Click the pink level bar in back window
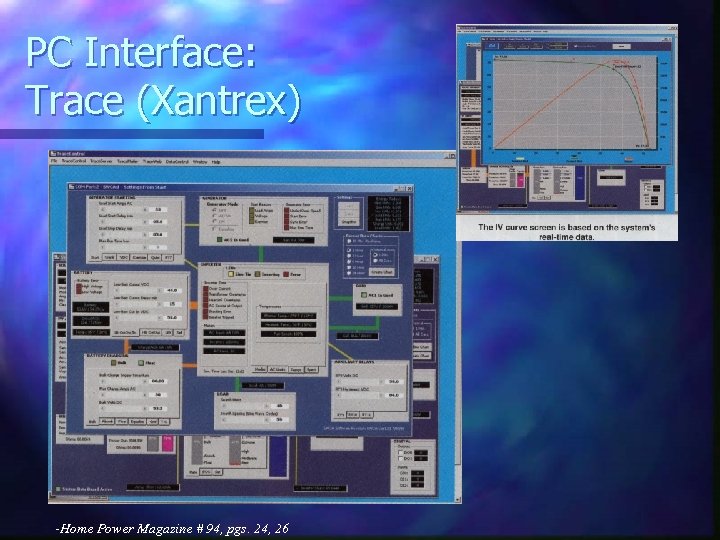Screen dimensions: 720x540 pyautogui.click(x=168, y=444)
